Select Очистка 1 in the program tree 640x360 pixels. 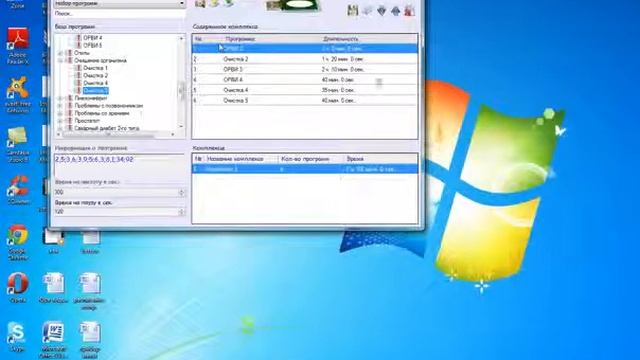tap(96, 68)
